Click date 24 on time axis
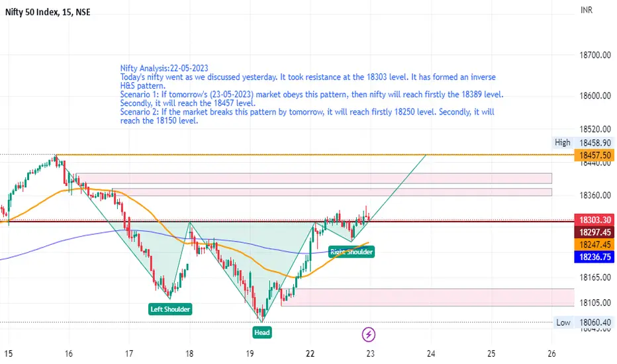This screenshot has height=364, width=617. (431, 353)
